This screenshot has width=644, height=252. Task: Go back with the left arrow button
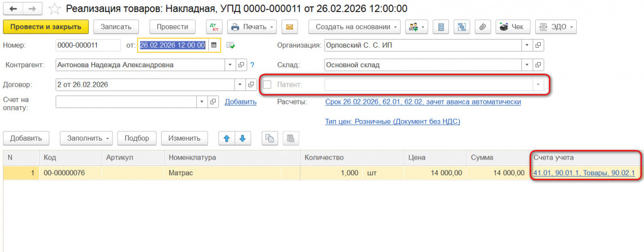click(12, 8)
